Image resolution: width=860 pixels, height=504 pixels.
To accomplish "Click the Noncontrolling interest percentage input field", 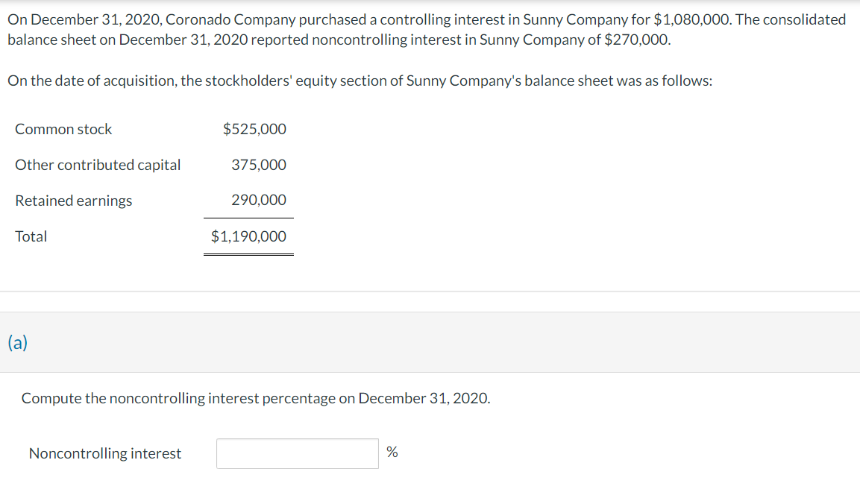I will pyautogui.click(x=297, y=453).
